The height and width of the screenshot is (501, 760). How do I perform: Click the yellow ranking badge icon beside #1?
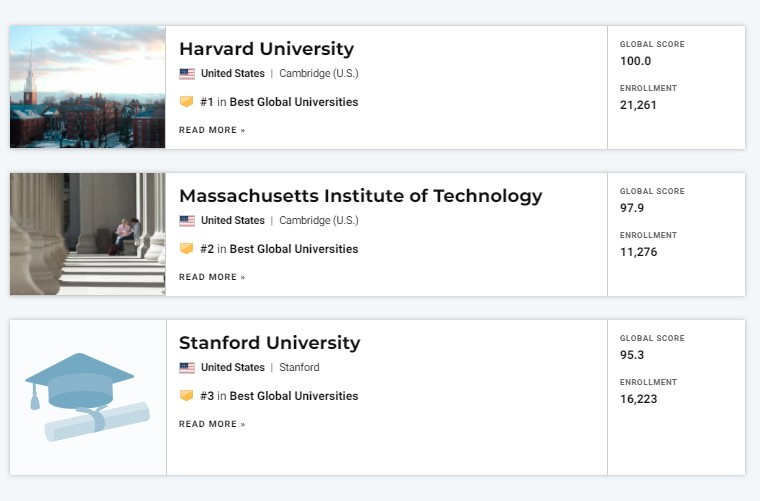pos(186,102)
